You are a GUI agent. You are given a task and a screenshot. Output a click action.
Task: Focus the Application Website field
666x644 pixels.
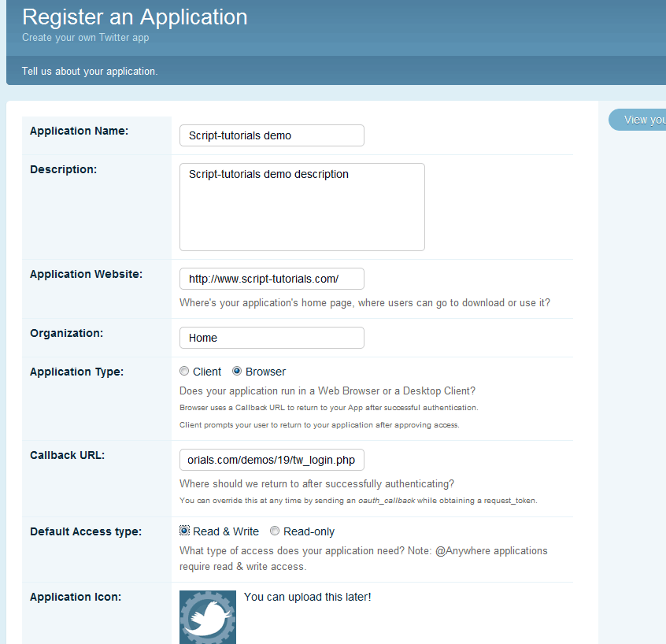tap(272, 279)
